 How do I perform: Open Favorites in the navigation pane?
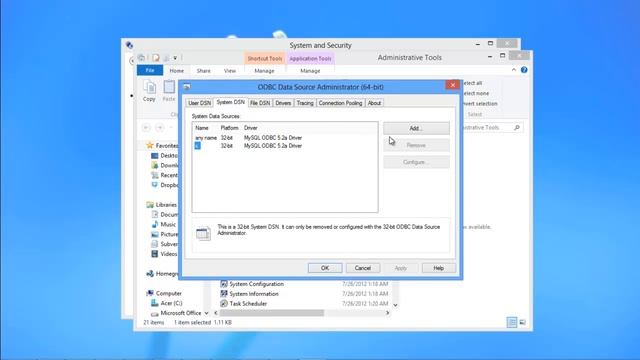coord(162,145)
